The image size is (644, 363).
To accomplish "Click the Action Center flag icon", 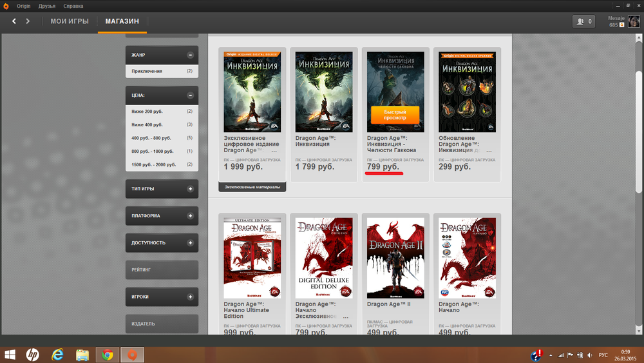I will click(571, 355).
